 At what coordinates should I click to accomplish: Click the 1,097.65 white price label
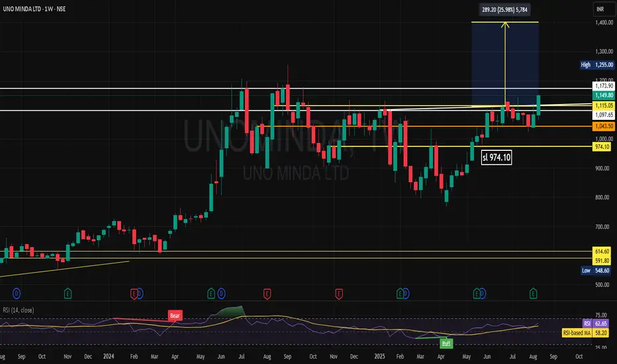(x=604, y=115)
